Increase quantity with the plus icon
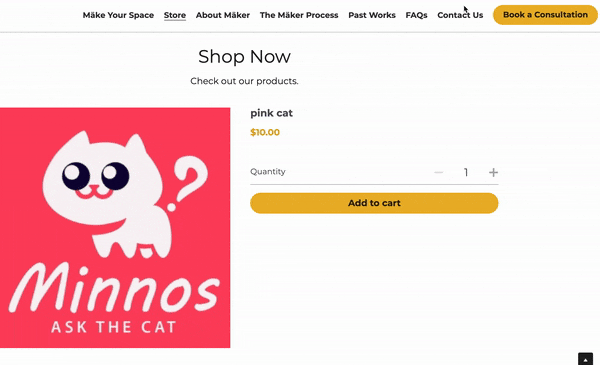This screenshot has width=600, height=365. pos(493,173)
